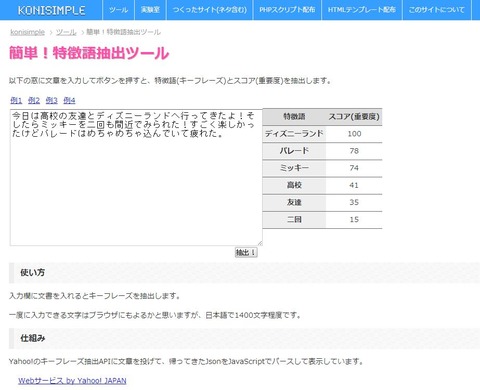The width and height of the screenshot is (480, 390).
Task: Click inside the text input area
Action: [136, 177]
